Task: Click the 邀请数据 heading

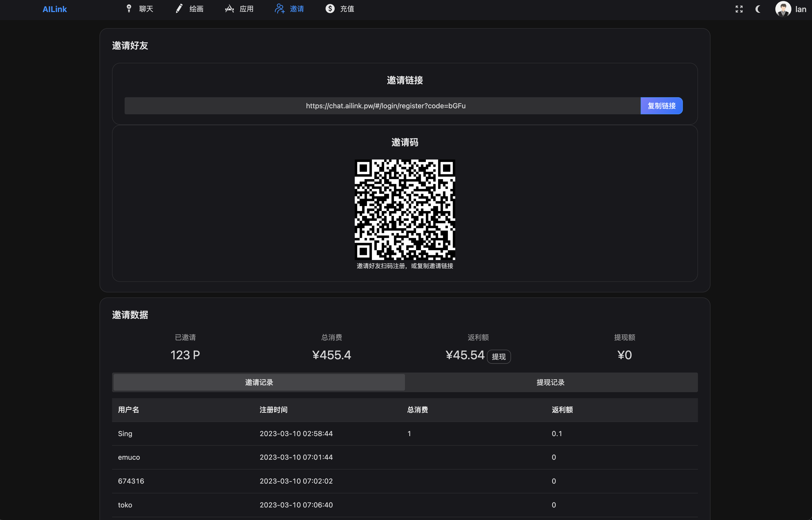Action: 130,315
